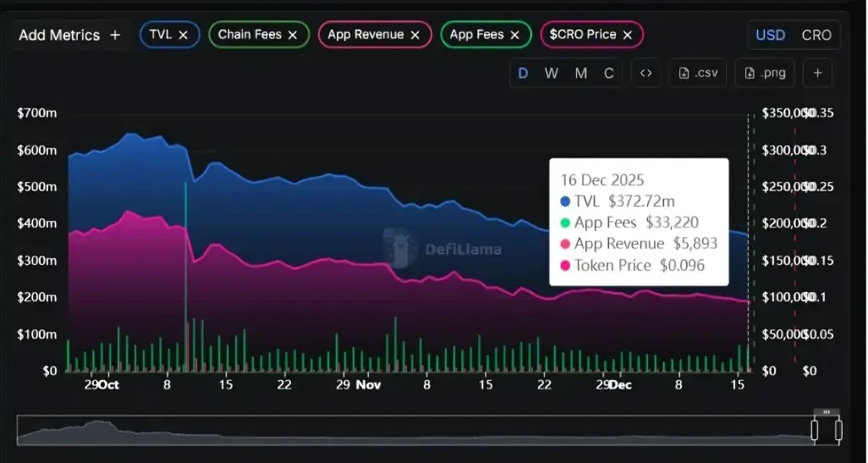The image size is (868, 463).
Task: Select monthly (M) grouping
Action: [580, 73]
